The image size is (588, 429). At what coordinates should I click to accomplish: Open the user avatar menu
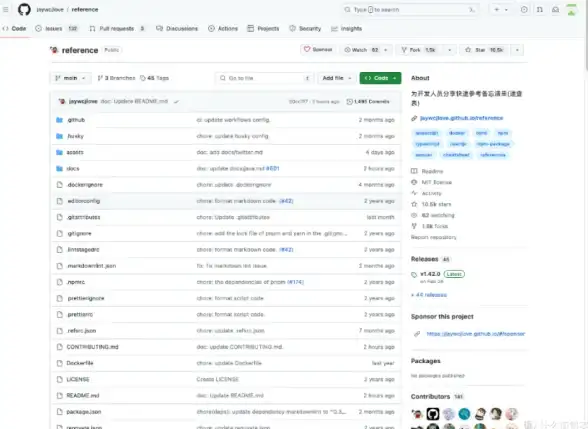572,9
